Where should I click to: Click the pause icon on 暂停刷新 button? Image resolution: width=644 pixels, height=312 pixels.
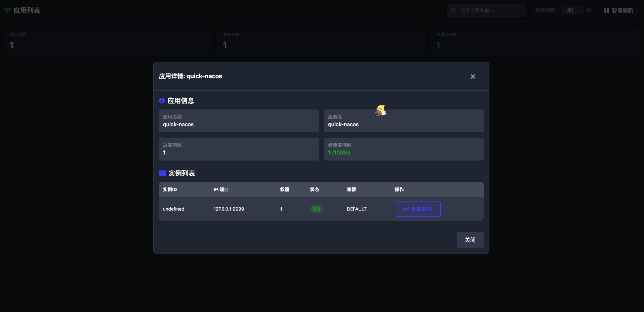[606, 10]
